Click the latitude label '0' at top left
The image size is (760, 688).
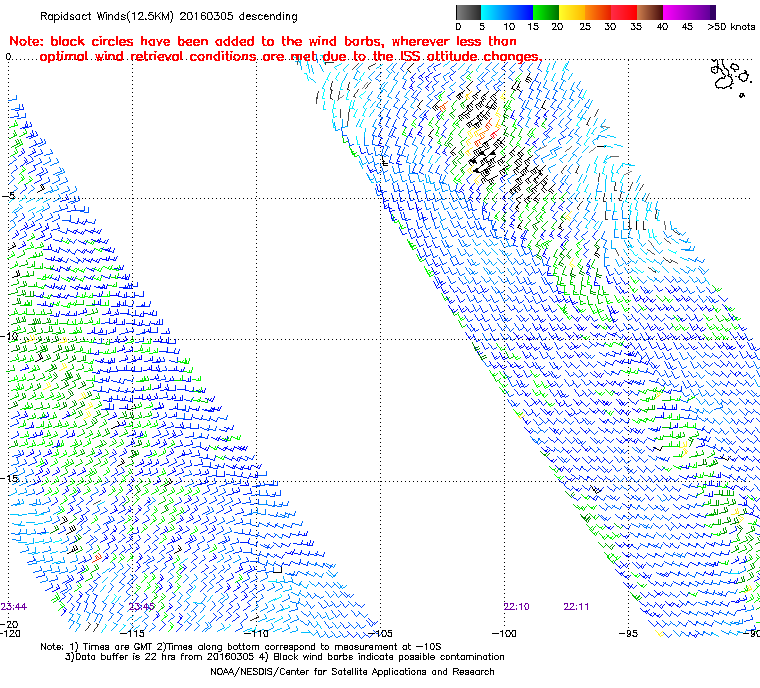[x=8, y=57]
